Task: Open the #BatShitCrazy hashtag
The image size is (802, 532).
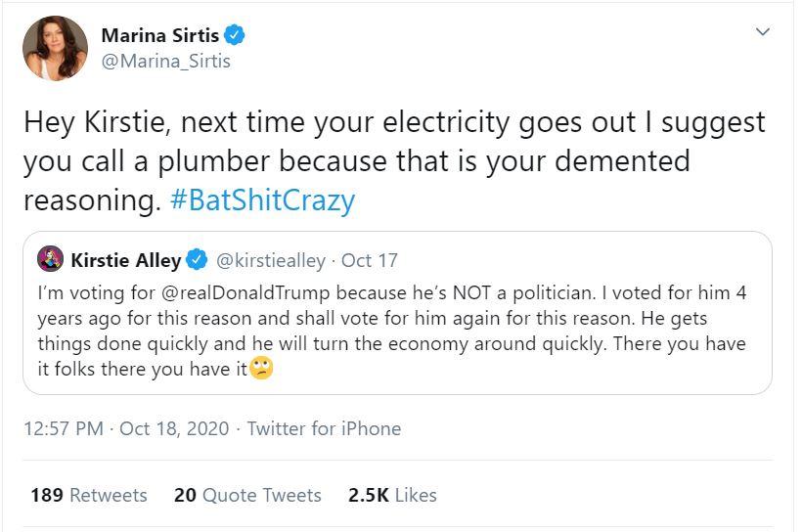Action: [261, 200]
